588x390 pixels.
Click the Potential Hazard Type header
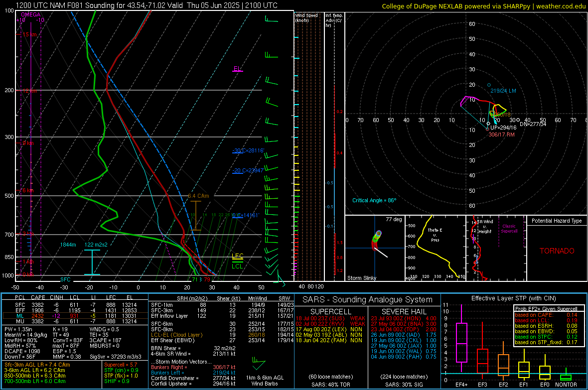coord(557,221)
